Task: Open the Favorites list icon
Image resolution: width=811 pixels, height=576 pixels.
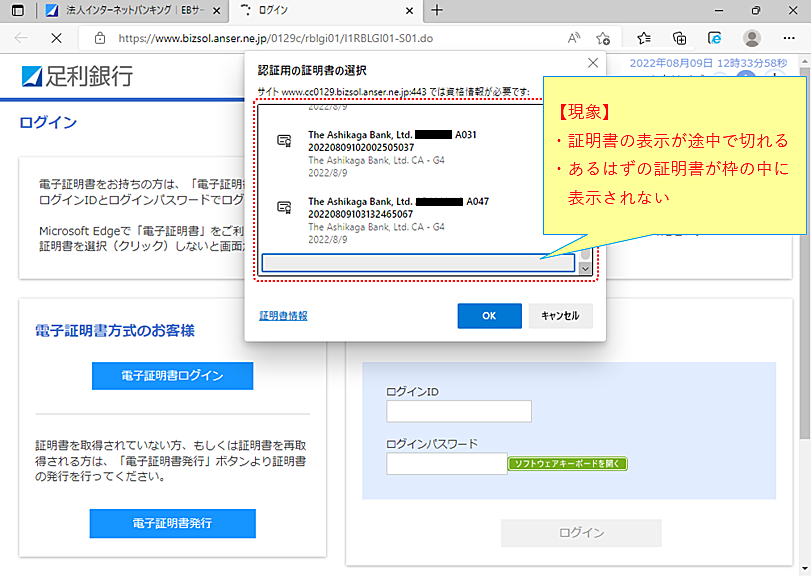Action: 644,38
